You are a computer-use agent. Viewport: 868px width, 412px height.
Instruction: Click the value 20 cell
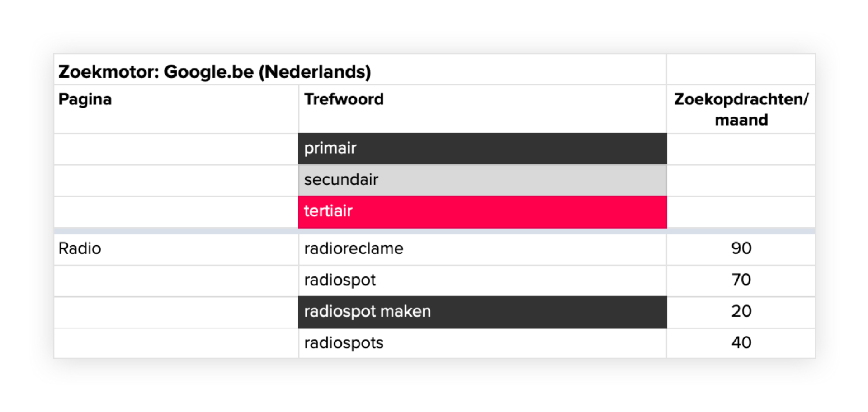tap(741, 312)
